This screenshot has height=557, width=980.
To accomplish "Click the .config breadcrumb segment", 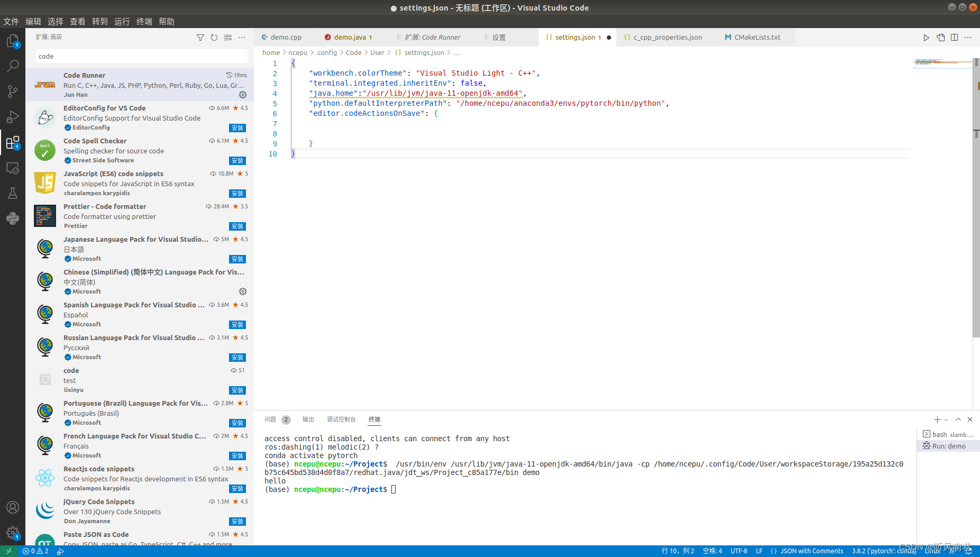I will click(326, 53).
